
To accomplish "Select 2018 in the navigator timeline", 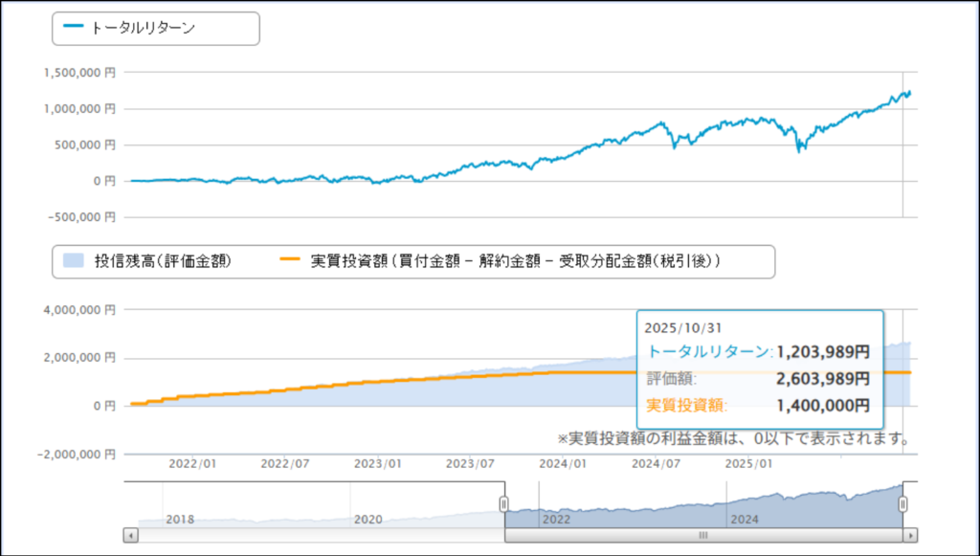I will click(180, 519).
